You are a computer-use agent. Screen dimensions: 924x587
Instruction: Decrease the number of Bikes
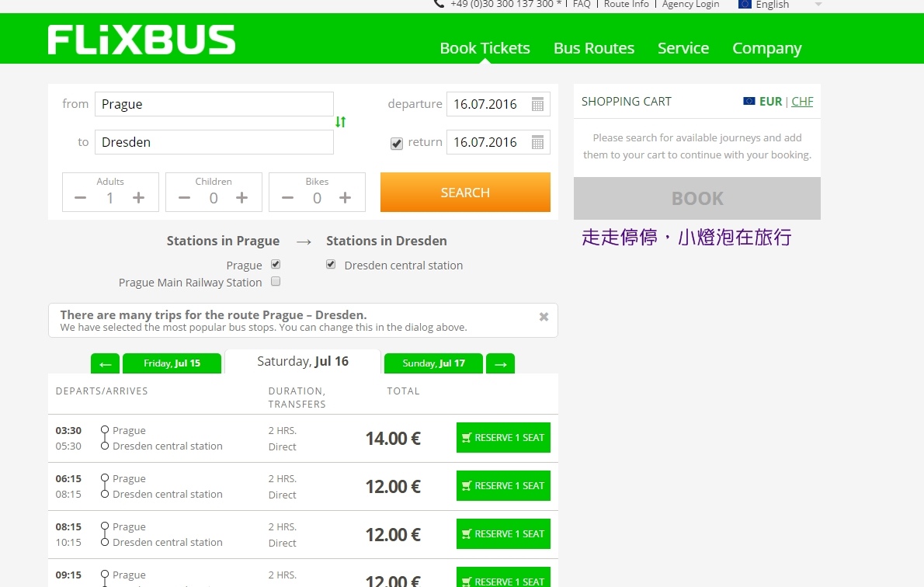point(287,198)
